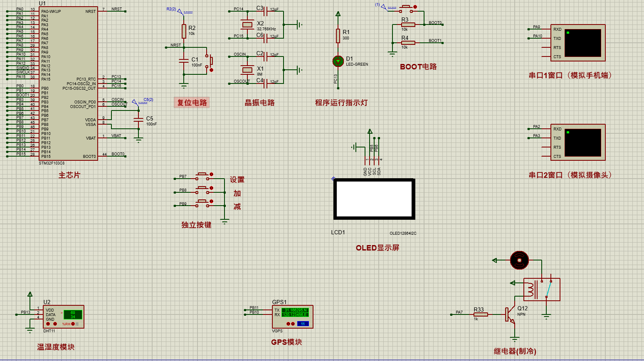Click the 继电器(制冷) label

pyautogui.click(x=515, y=351)
